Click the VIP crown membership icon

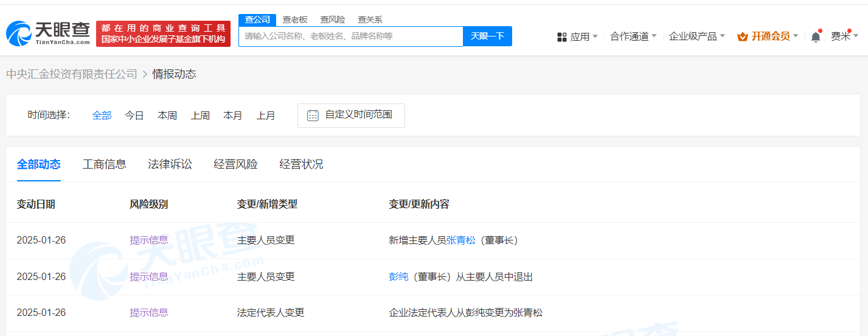(x=742, y=37)
